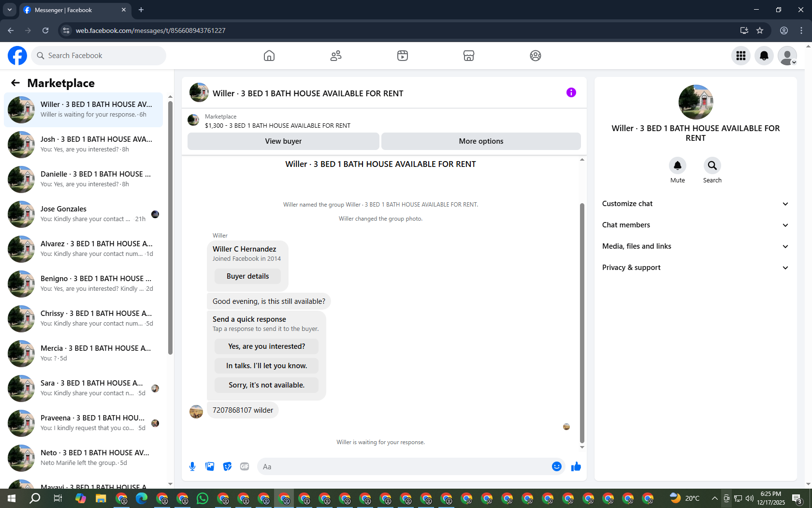The height and width of the screenshot is (508, 812).
Task: Click the chat messages scrollbar
Action: (x=582, y=323)
